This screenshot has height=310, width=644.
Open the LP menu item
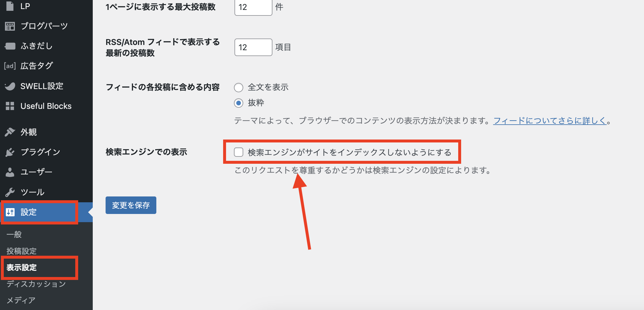pyautogui.click(x=25, y=6)
